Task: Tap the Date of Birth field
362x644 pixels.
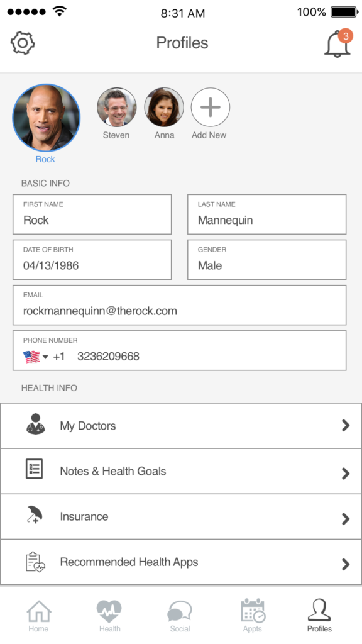Action: (x=92, y=260)
